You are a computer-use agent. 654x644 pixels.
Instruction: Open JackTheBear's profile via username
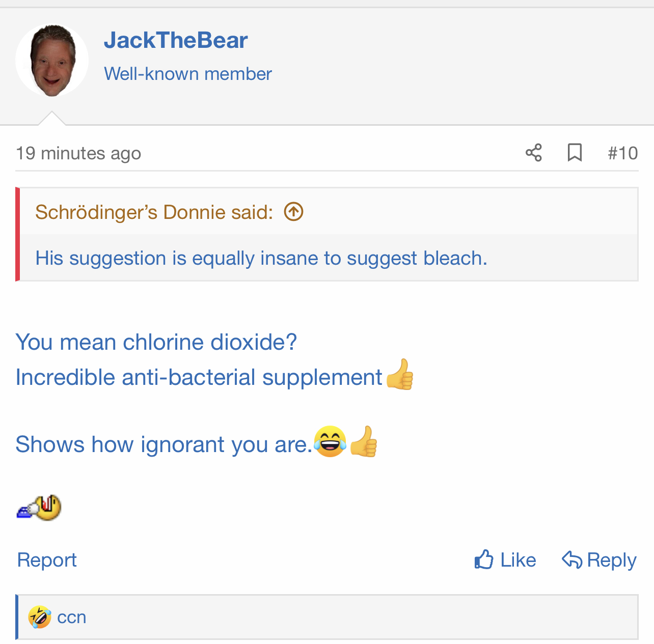pos(176,40)
